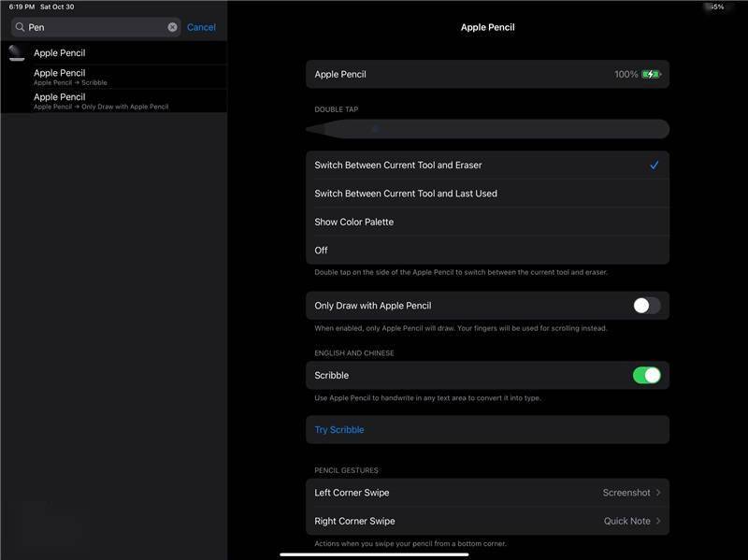Click the magnifying glass search icon
Screen dimensions: 748x560
[x=20, y=28]
